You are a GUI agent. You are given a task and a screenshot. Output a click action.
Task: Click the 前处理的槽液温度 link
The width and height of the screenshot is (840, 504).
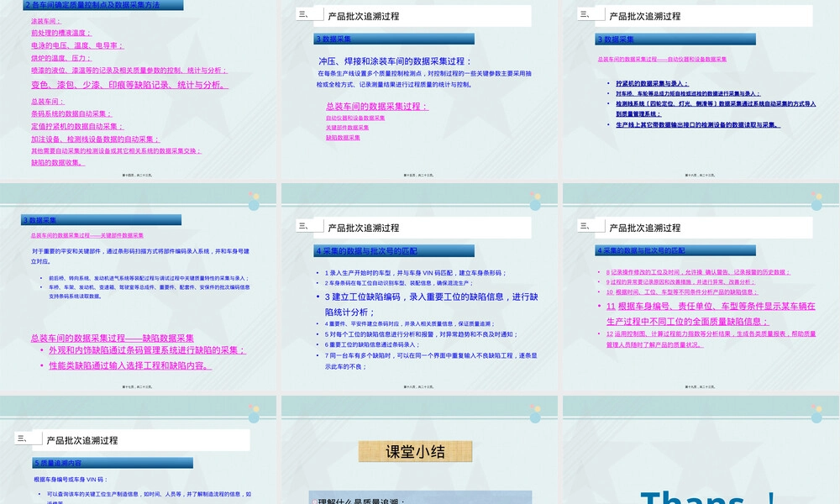(x=61, y=34)
